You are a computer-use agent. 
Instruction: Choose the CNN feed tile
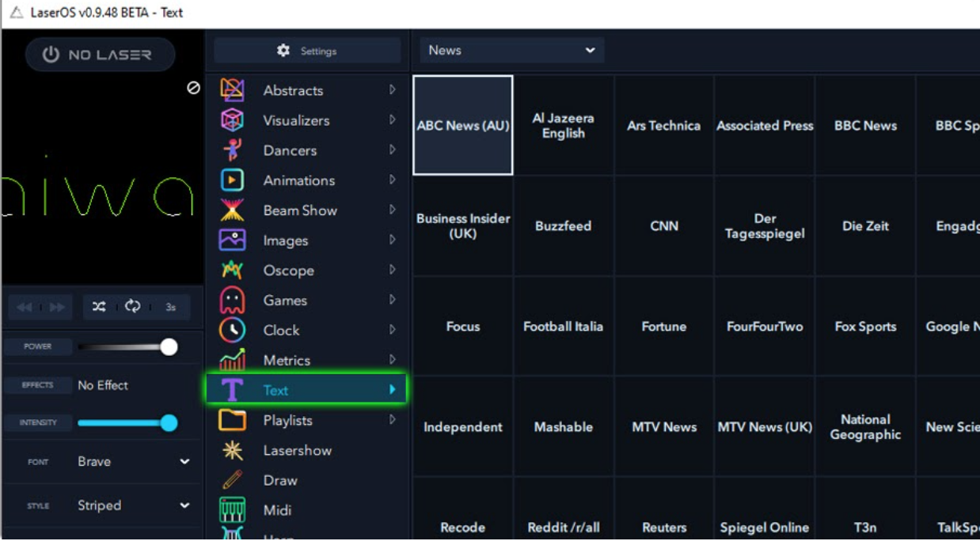[664, 226]
